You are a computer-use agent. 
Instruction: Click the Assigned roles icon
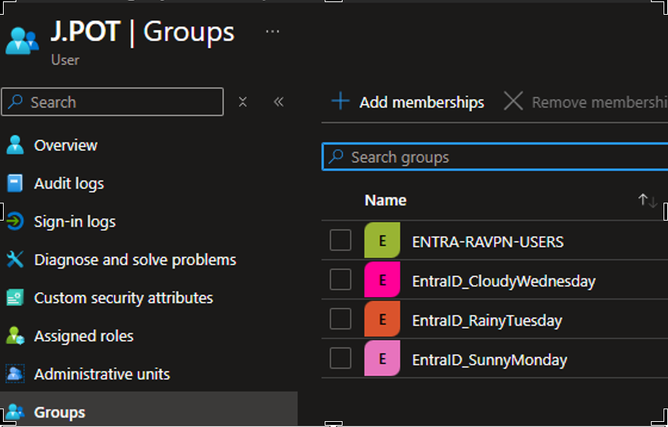15,336
